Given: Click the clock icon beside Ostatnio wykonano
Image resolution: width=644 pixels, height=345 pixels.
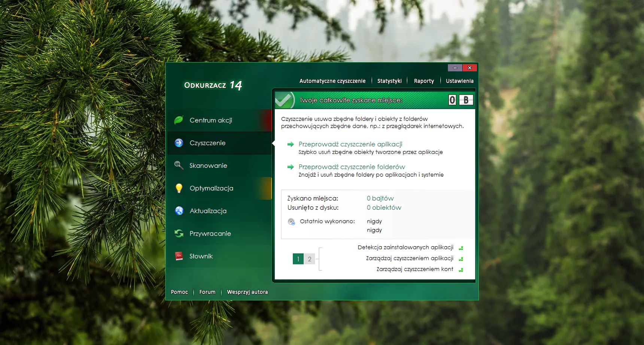Looking at the screenshot, I should click(x=291, y=221).
